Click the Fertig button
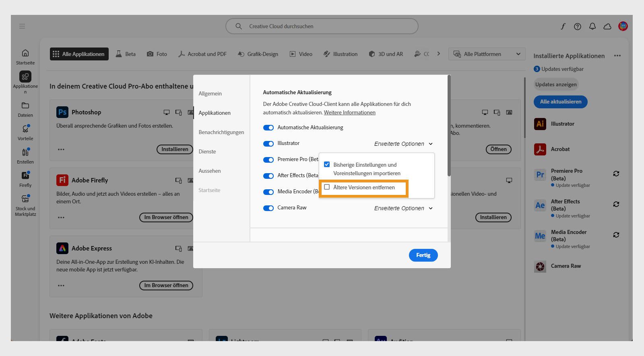 (x=423, y=255)
